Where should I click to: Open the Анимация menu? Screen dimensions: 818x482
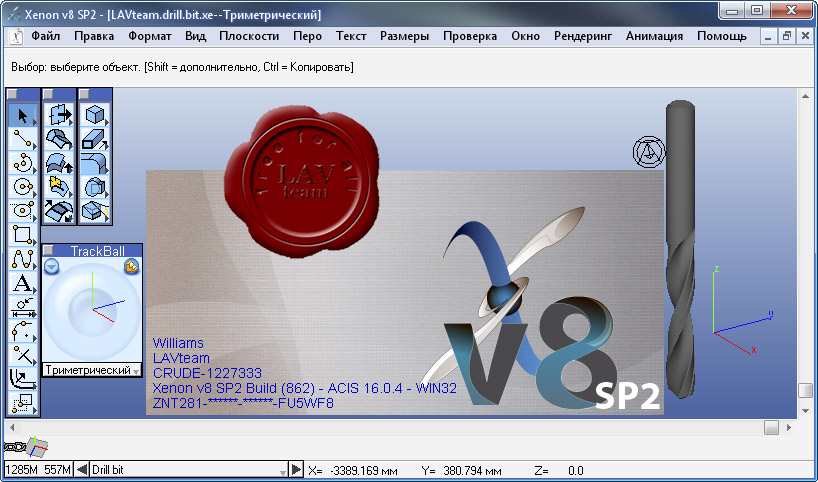[654, 37]
